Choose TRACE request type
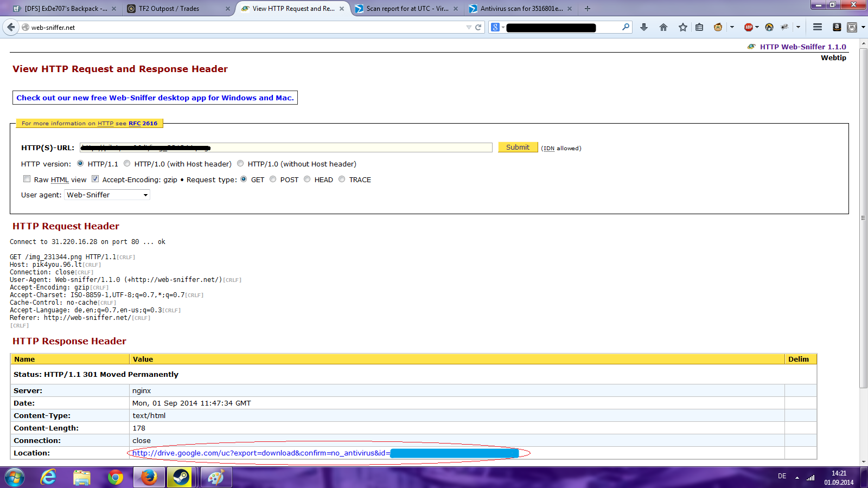The width and height of the screenshot is (868, 488). (342, 179)
